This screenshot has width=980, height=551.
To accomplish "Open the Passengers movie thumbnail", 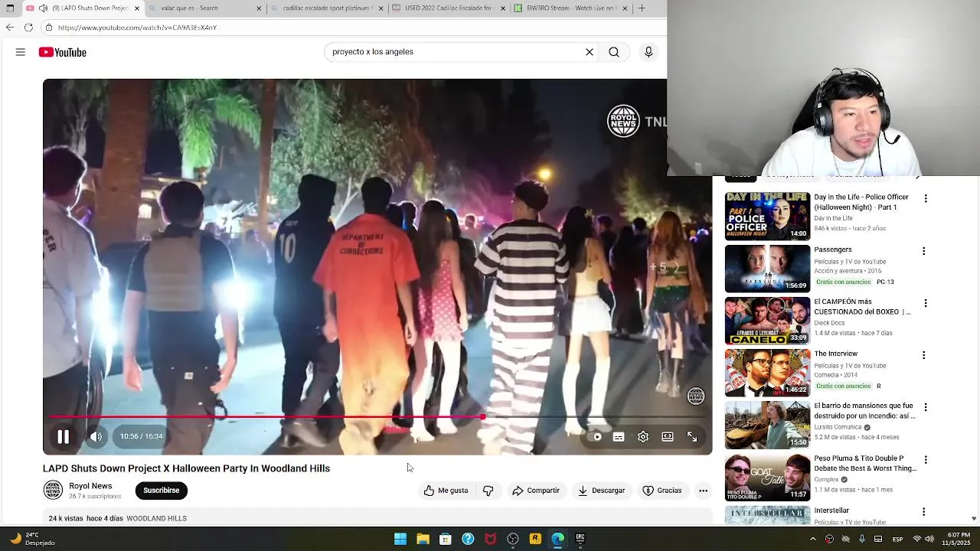I will click(x=767, y=269).
